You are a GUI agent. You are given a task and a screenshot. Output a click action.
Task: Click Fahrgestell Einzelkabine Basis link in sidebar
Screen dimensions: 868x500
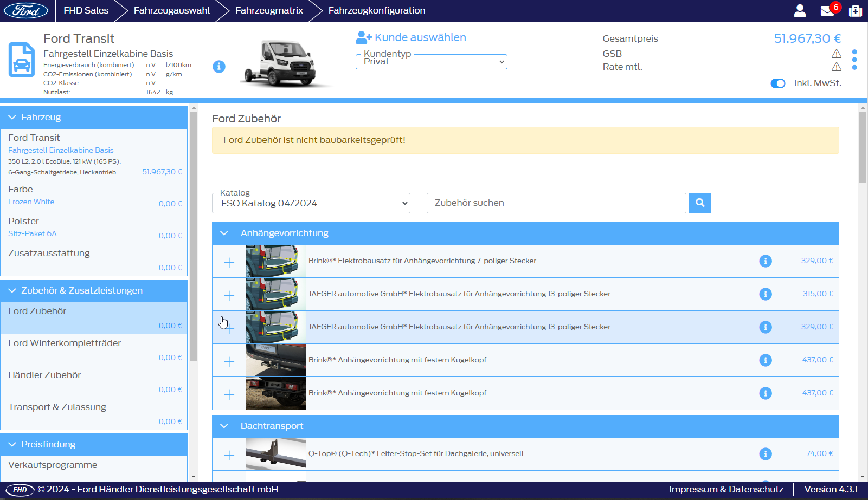click(x=61, y=150)
